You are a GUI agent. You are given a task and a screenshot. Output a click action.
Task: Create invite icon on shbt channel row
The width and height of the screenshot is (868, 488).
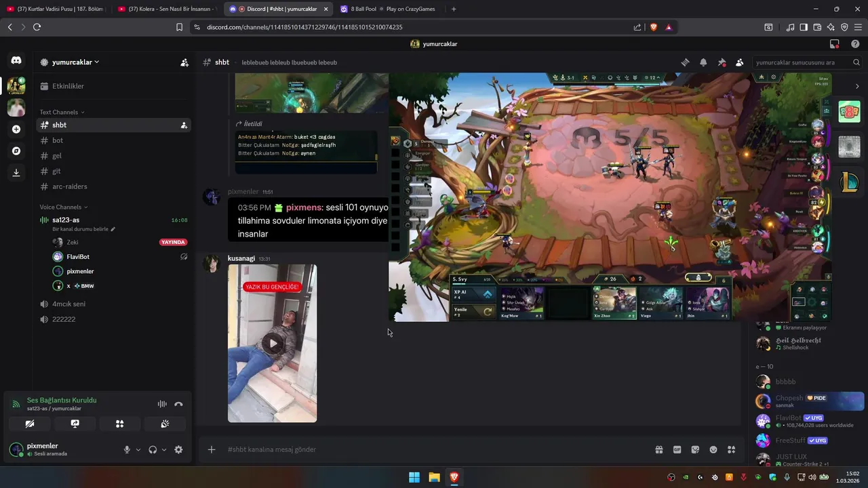pos(184,125)
